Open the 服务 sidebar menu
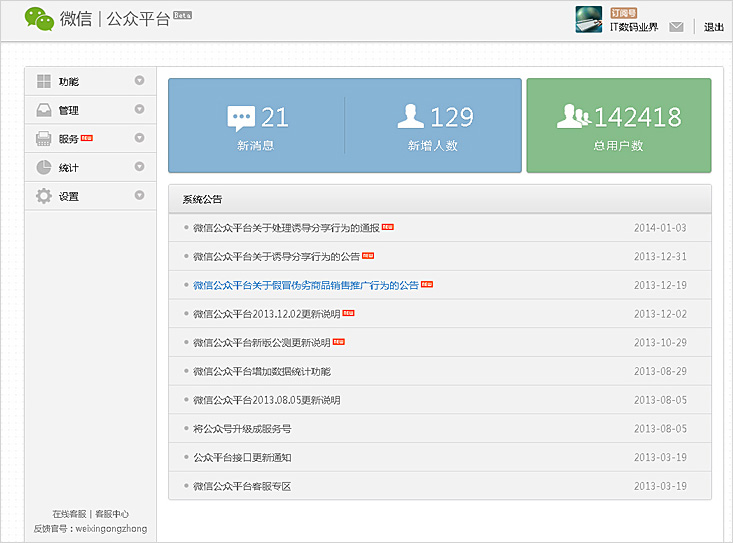This screenshot has width=733, height=543. coord(91,139)
